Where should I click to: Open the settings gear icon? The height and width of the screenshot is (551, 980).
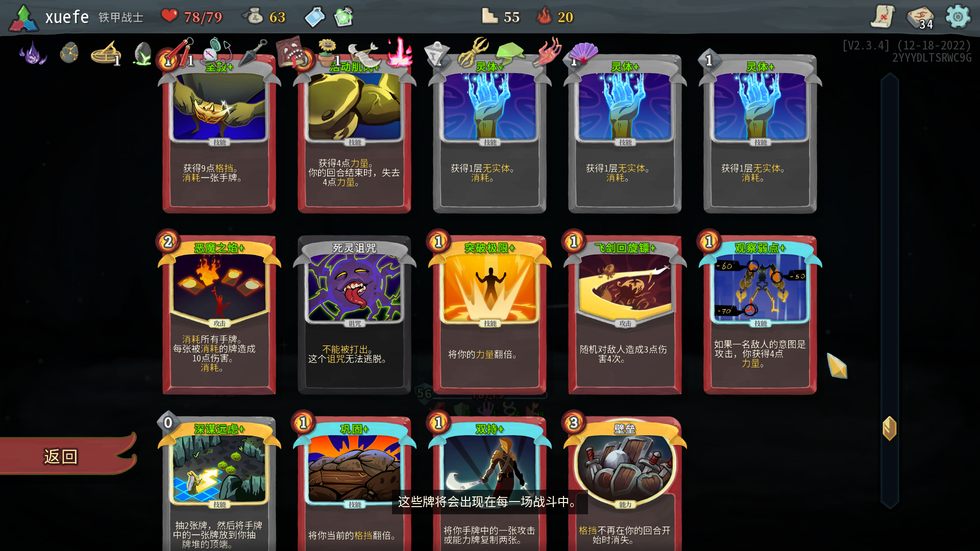pos(958,17)
